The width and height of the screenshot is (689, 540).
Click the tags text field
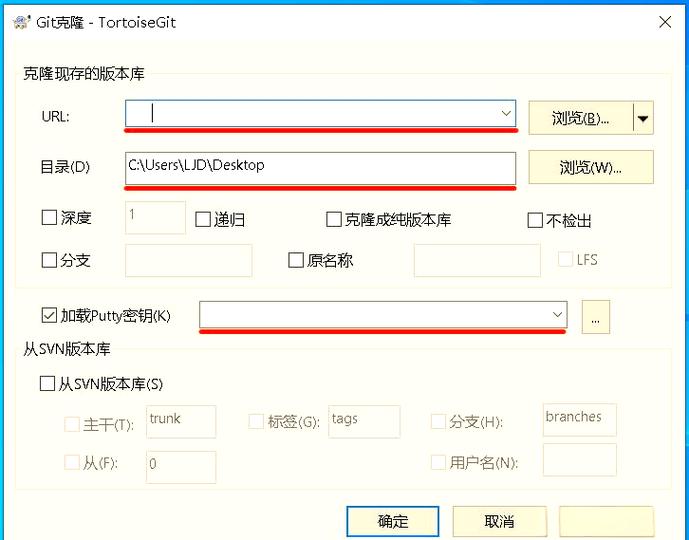coord(364,421)
